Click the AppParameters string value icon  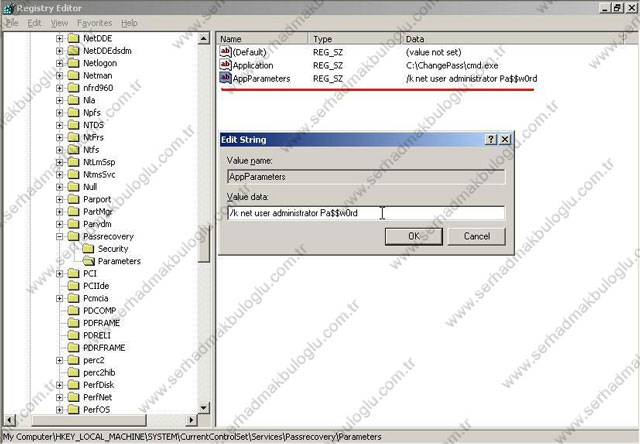point(226,77)
